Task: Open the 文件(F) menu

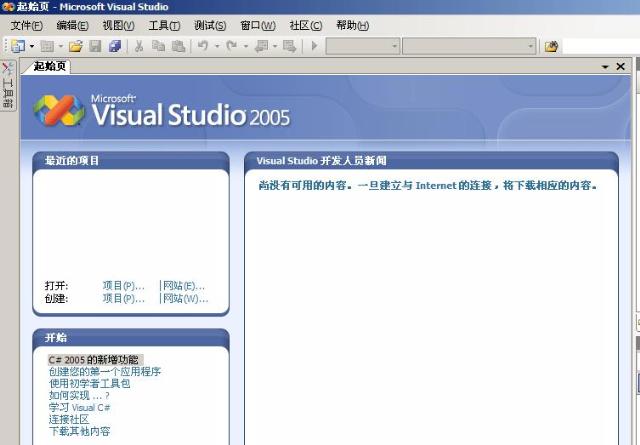Action: 27,25
